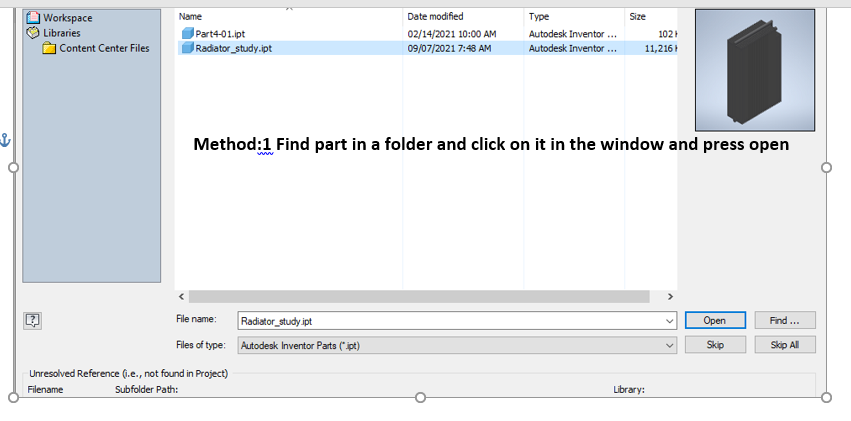Screen dimensions: 851x421
Task: Click the Library label
Action: click(x=629, y=390)
